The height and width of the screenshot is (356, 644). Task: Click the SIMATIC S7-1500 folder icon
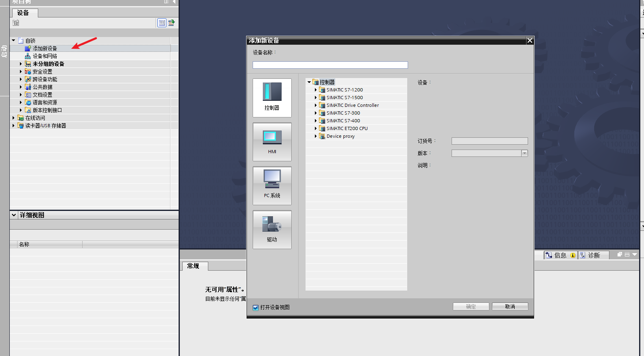click(x=322, y=98)
